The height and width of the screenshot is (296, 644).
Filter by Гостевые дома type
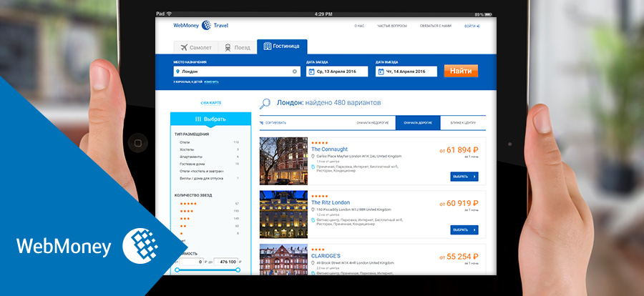[x=209, y=164]
